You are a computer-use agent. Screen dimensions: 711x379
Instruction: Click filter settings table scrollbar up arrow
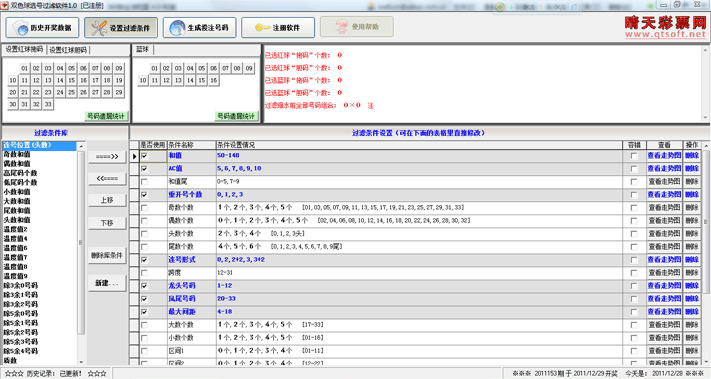click(706, 145)
